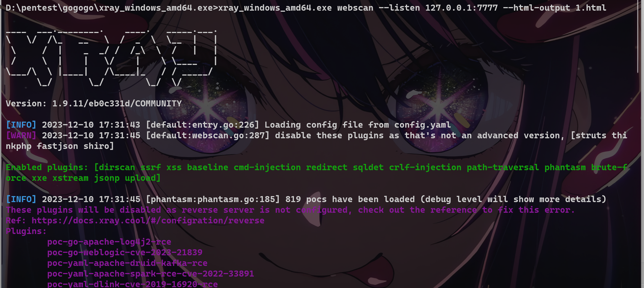This screenshot has height=288, width=644.
Task: Click the xray ASCII art banner
Action: (112, 57)
